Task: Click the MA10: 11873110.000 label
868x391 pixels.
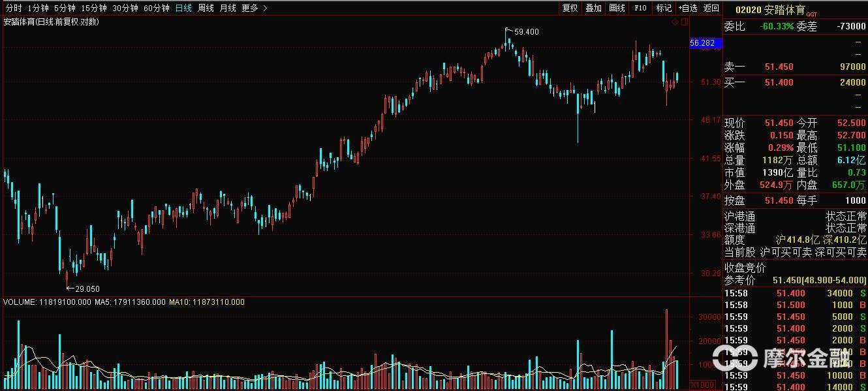Action: 207,302
